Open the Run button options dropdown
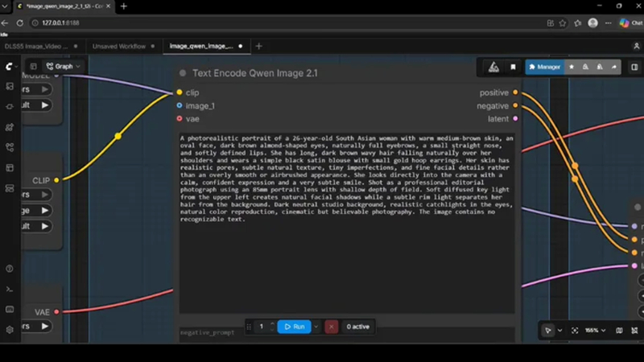Viewport: 644px width, 362px height. click(316, 327)
